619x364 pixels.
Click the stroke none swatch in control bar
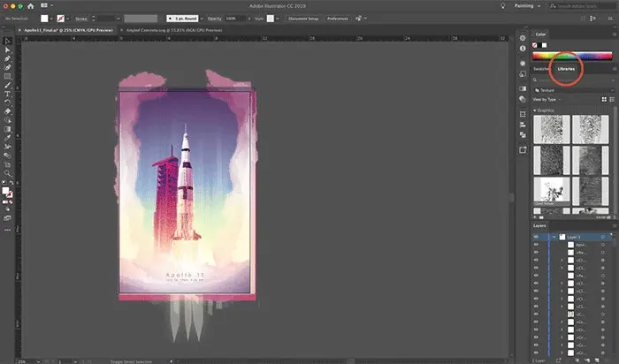[60, 19]
